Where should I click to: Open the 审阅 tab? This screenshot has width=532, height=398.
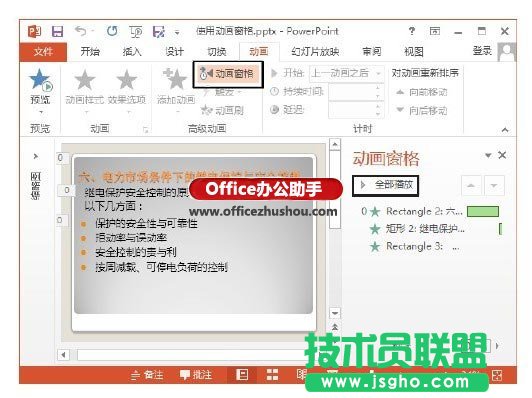pyautogui.click(x=372, y=52)
